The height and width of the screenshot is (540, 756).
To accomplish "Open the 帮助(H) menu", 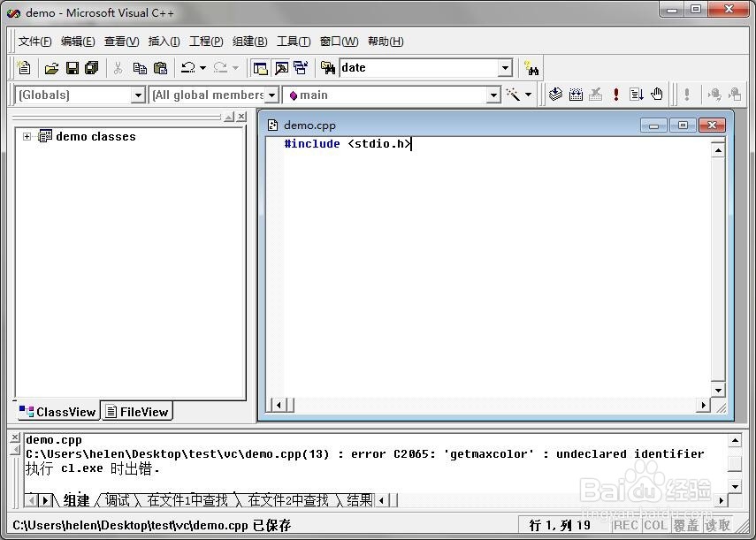I will pos(386,42).
